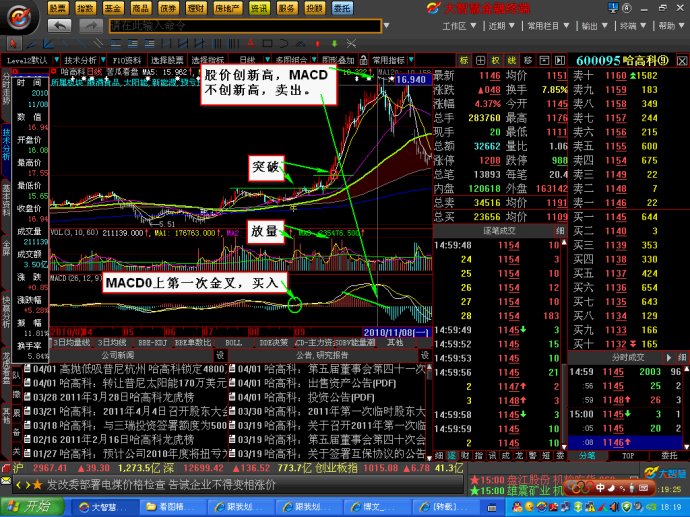The image size is (690, 517).
Task: Click the 逐笔成交 list scrollbar up arrow
Action: pyautogui.click(x=564, y=242)
